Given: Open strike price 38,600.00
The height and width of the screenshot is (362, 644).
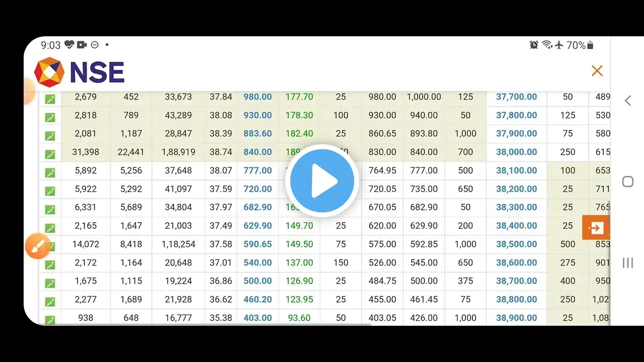Looking at the screenshot, I should pyautogui.click(x=516, y=262).
